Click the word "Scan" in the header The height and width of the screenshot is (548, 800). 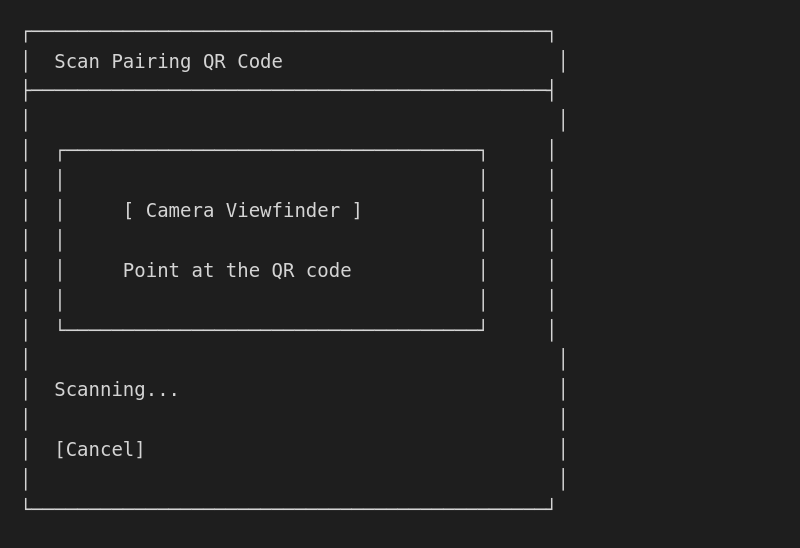[77, 62]
